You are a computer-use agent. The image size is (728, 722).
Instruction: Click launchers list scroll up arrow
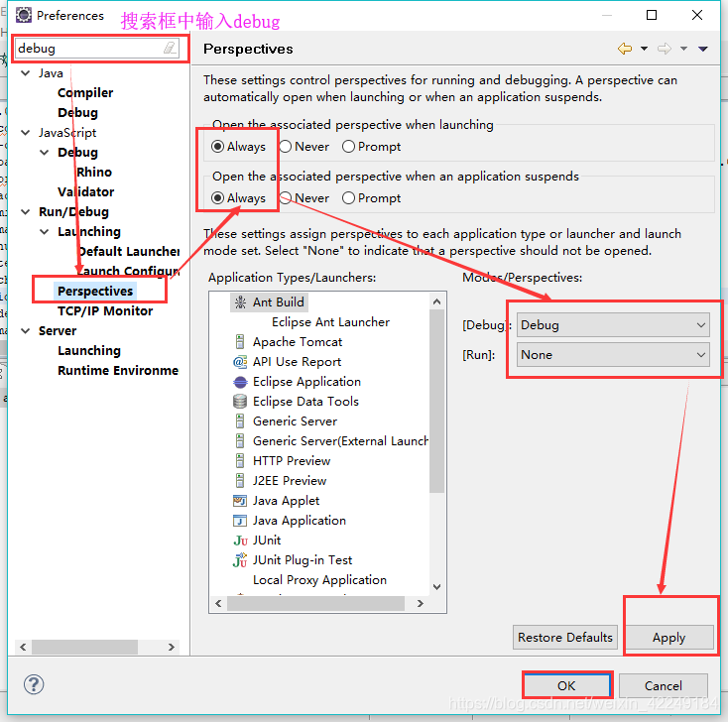point(436,301)
